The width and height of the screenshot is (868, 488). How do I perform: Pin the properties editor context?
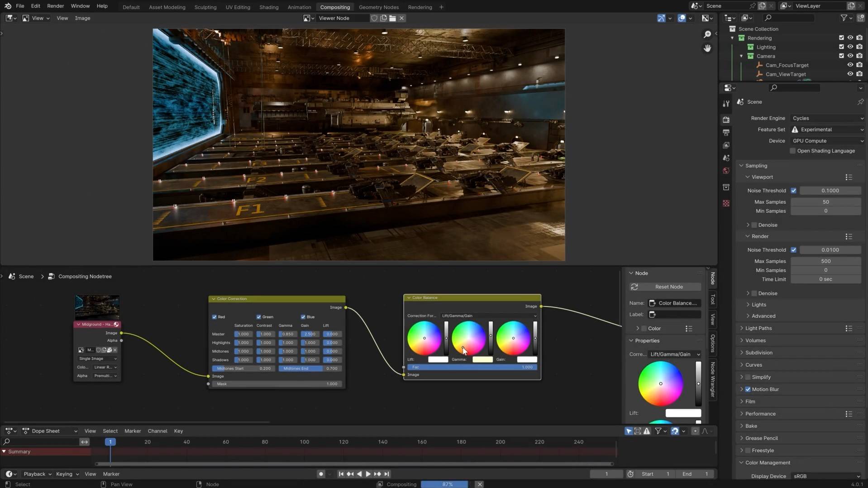[860, 102]
